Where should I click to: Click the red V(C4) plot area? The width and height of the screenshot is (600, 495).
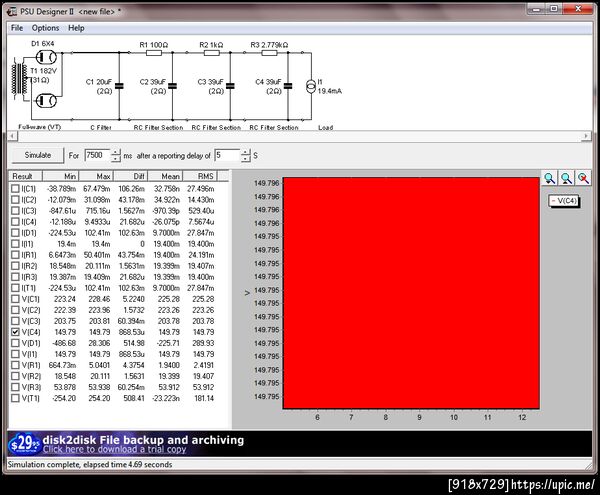coord(411,293)
